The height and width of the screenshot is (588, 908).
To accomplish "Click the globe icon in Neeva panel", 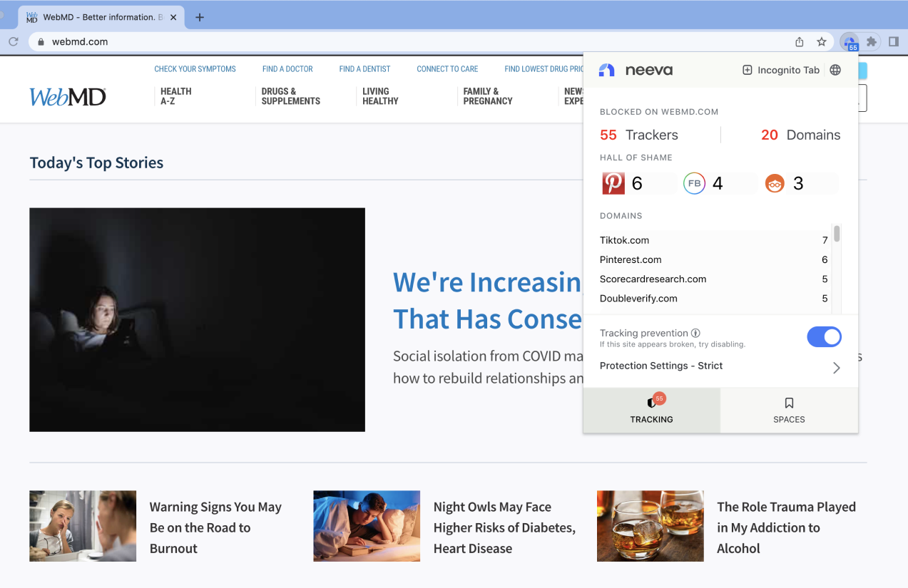I will (x=835, y=70).
